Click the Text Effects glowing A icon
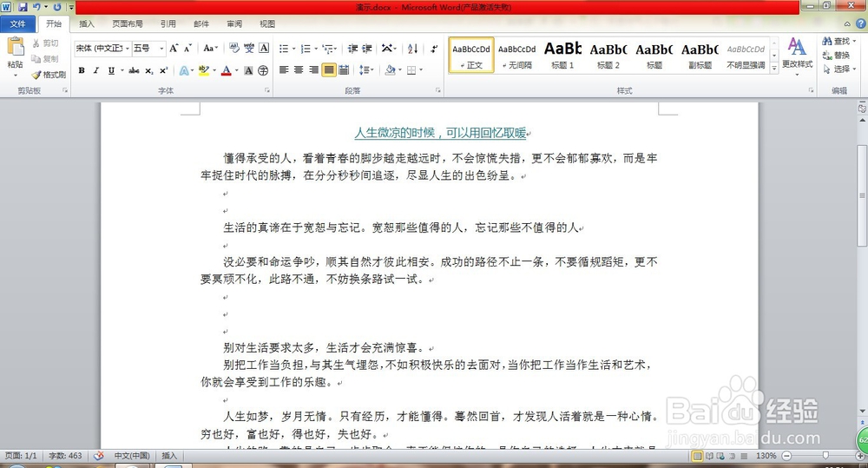This screenshot has width=868, height=468. pyautogui.click(x=184, y=70)
